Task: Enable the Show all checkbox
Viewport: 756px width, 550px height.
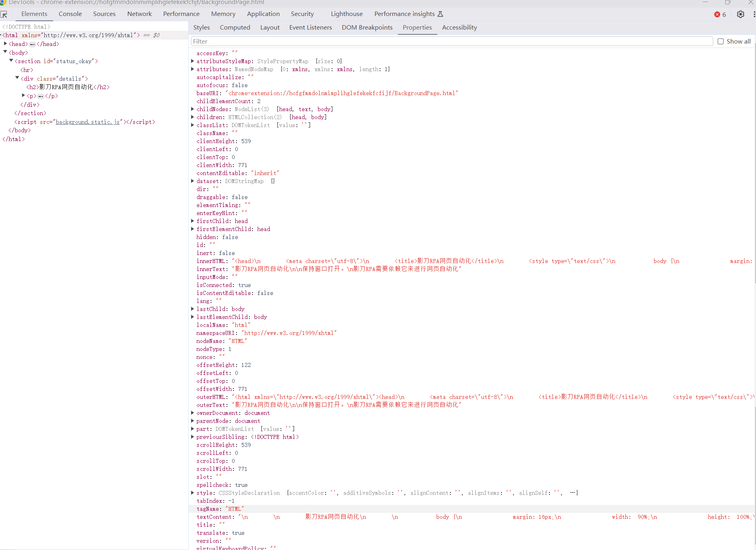Action: click(x=720, y=42)
